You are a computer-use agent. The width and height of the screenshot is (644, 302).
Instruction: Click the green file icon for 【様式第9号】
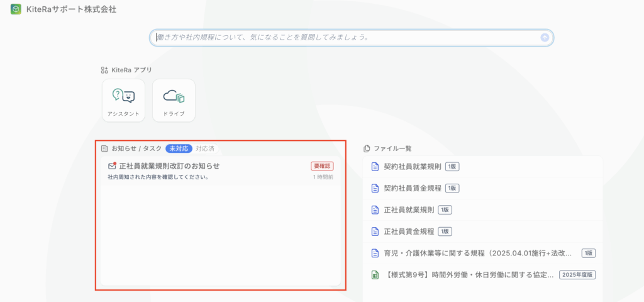[x=375, y=274]
